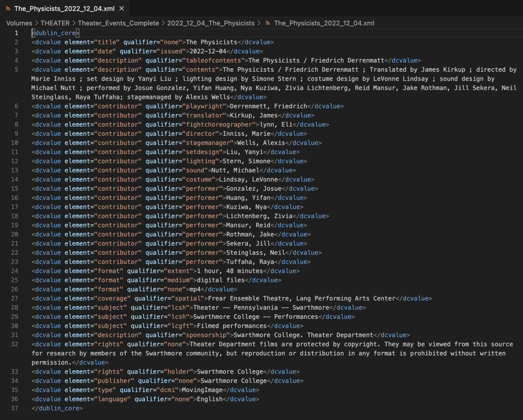This screenshot has height=420, width=523.
Task: Click sound name 'Nutt, Michael'
Action: click(x=235, y=170)
